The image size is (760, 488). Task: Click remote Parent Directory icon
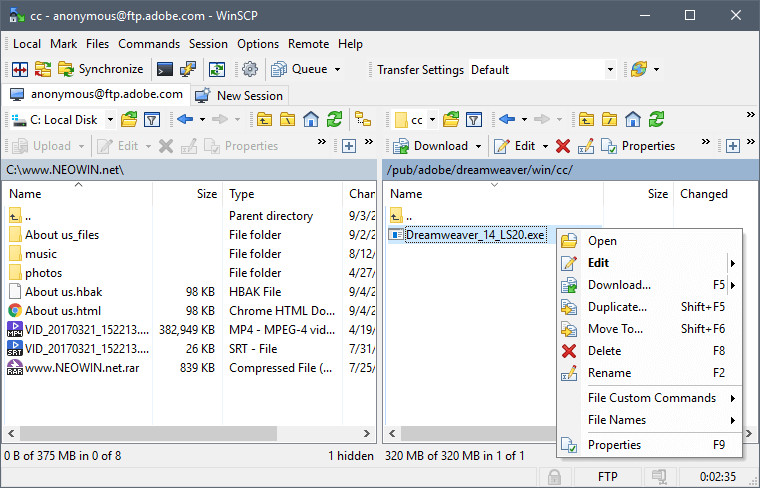[x=586, y=119]
